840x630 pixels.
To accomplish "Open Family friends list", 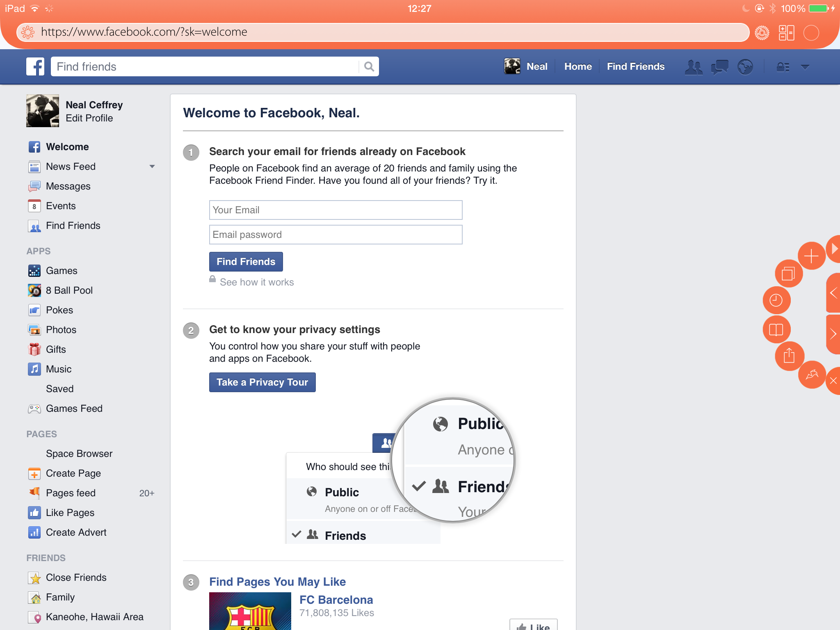I will tap(60, 597).
